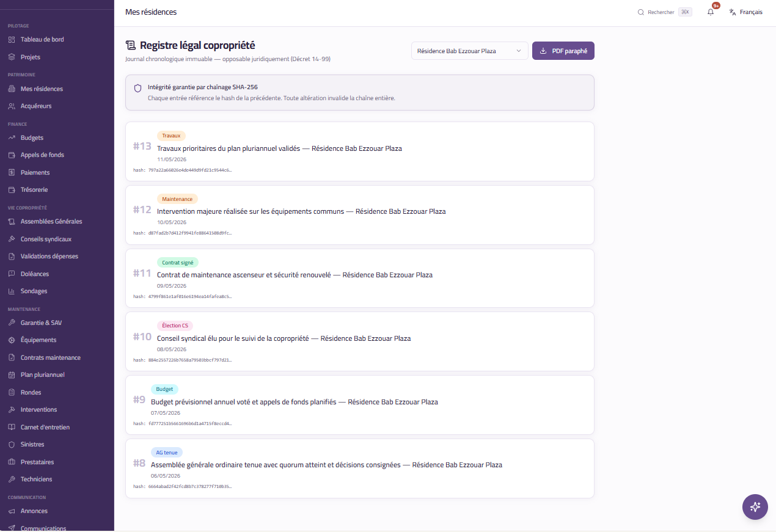Click the hash starting with 797a22a66026
The width and height of the screenshot is (776, 532).
click(x=190, y=170)
